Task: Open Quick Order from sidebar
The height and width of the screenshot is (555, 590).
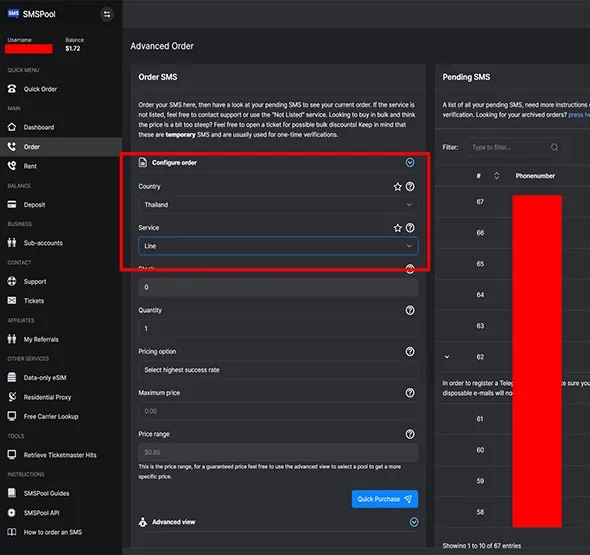Action: click(40, 89)
